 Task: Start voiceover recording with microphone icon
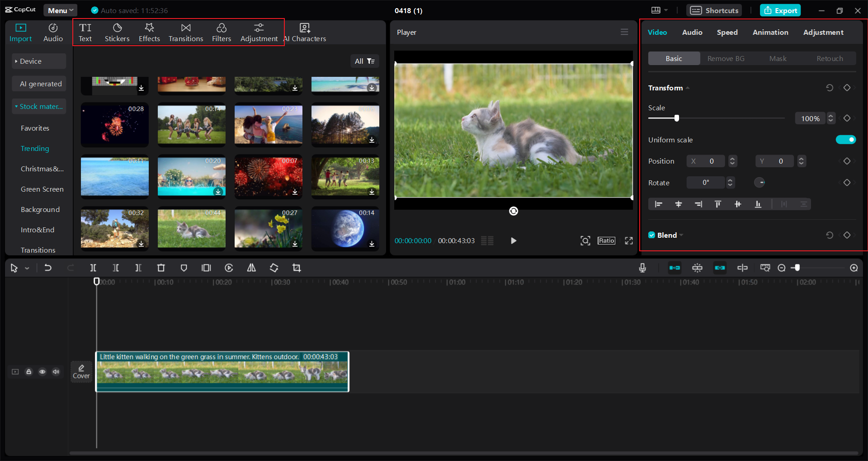point(642,268)
